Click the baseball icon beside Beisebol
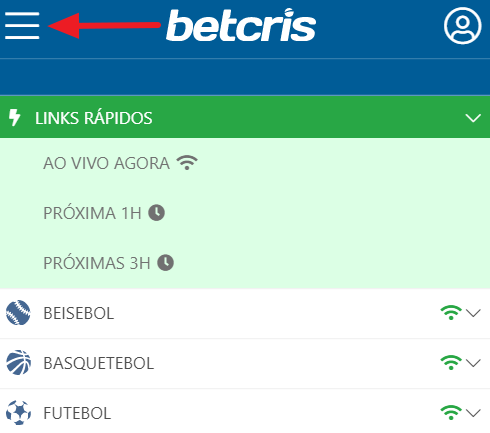 [18, 313]
